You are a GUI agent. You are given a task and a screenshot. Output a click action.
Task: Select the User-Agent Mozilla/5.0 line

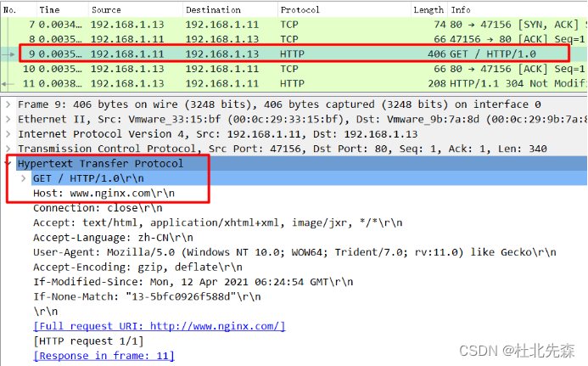(x=294, y=252)
